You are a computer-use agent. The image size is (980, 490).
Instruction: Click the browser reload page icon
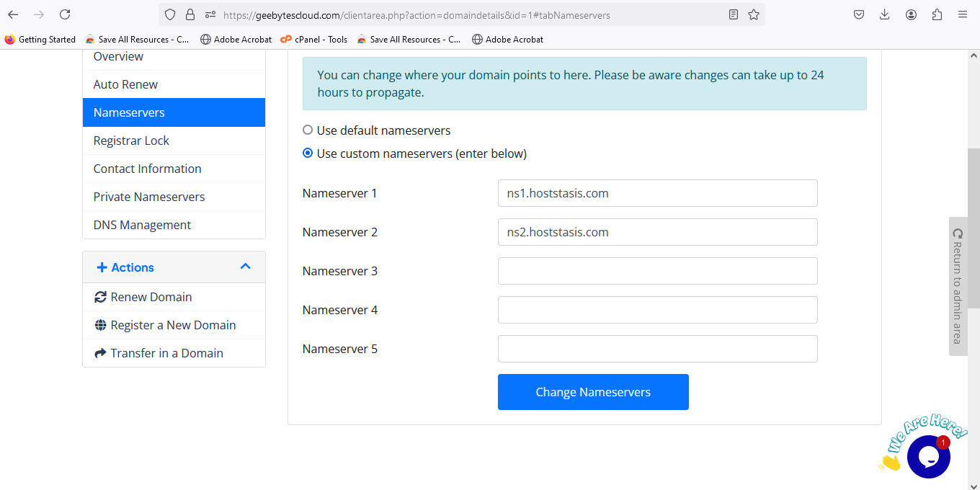pos(65,14)
